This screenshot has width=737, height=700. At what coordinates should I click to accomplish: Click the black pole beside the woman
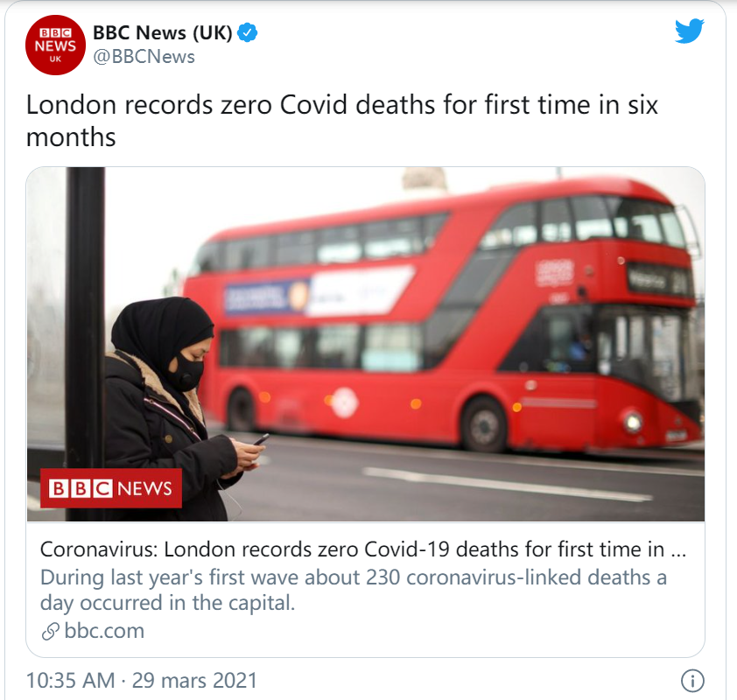85,344
